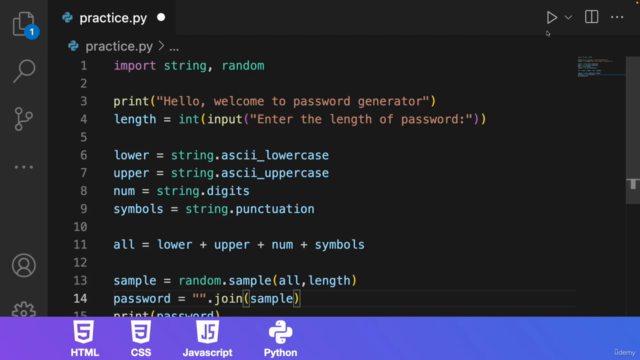Image resolution: width=640 pixels, height=360 pixels.
Task: Show additional views via the activity bar ellipsis
Action: click(24, 167)
